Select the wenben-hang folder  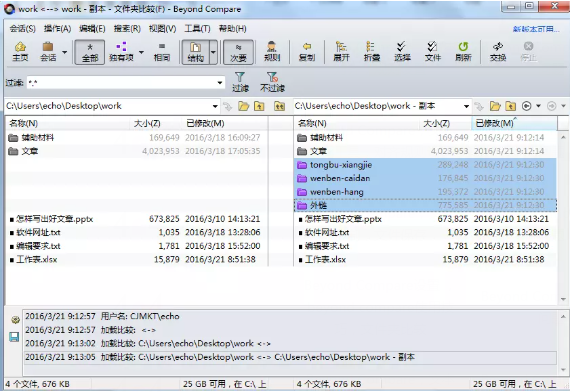[425, 192]
